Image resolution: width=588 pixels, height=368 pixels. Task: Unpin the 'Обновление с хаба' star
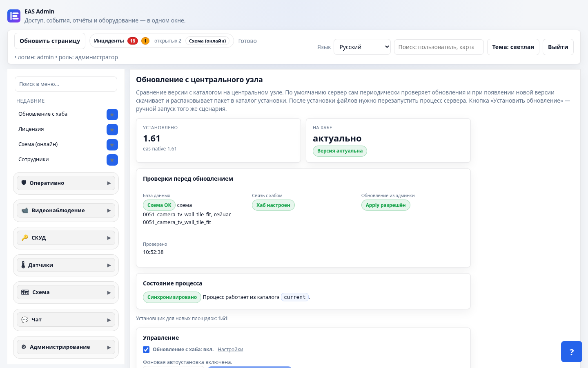(x=112, y=114)
